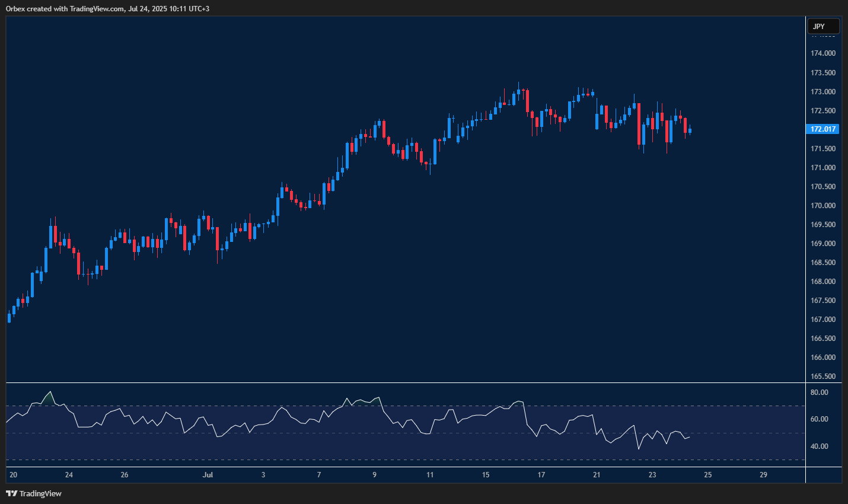Image resolution: width=848 pixels, height=504 pixels.
Task: Click the panel divider between chart and RSI
Action: (x=403, y=382)
